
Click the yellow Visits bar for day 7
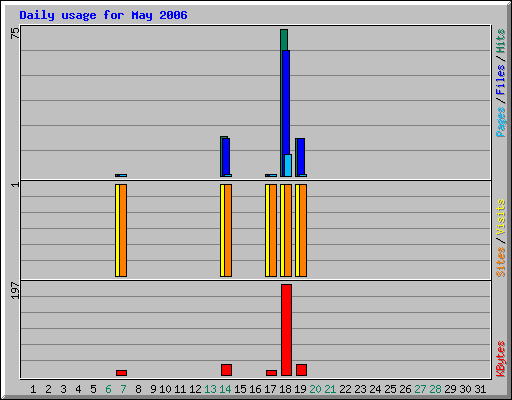pyautogui.click(x=117, y=230)
